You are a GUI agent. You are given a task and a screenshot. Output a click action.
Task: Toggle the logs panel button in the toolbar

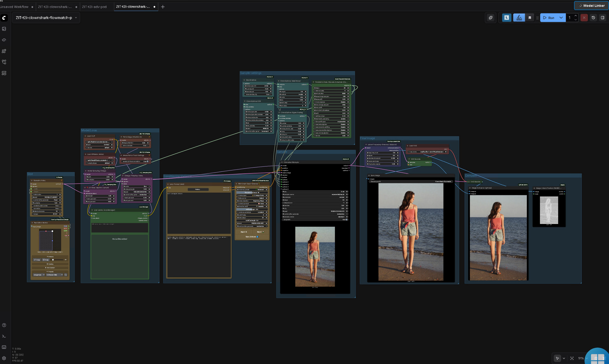(x=506, y=17)
